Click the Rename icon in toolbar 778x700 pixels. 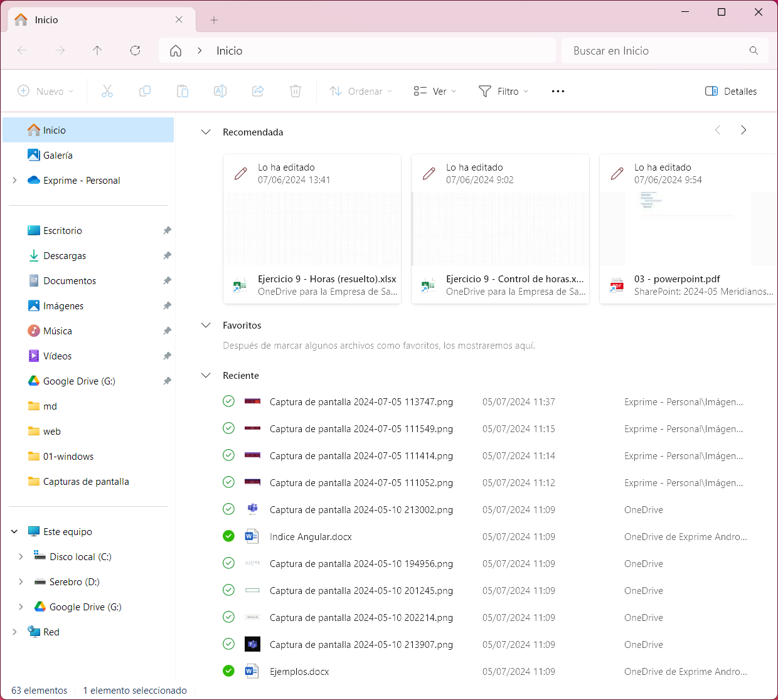[x=220, y=91]
